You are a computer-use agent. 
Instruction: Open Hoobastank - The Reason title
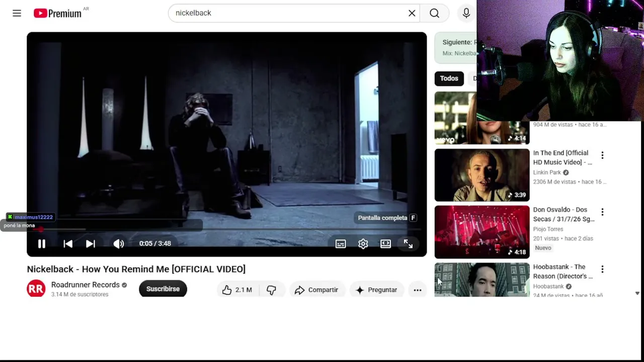coord(563,271)
